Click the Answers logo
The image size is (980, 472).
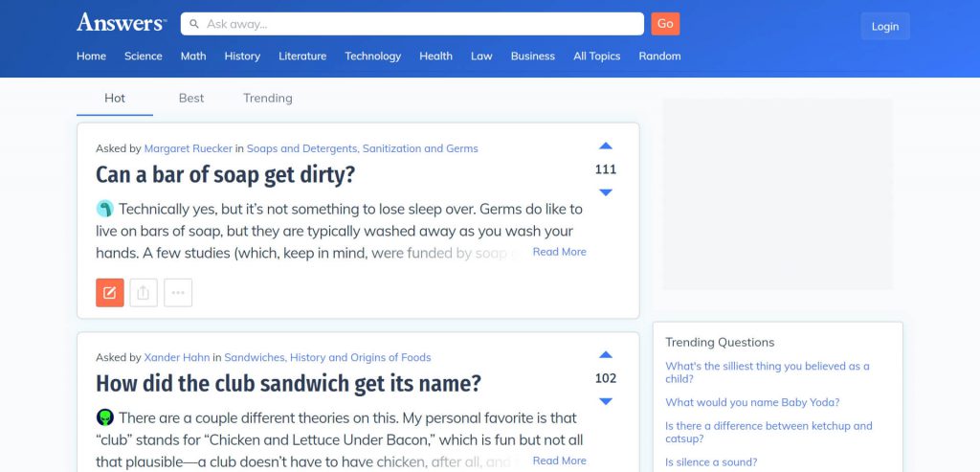coord(121,22)
